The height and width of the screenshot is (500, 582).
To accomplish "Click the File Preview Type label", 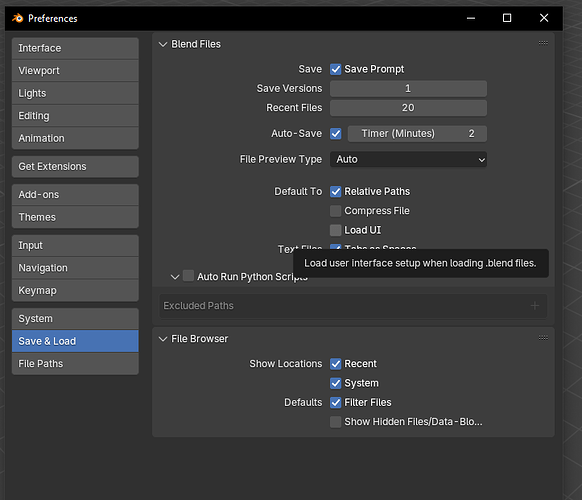I will (281, 160).
